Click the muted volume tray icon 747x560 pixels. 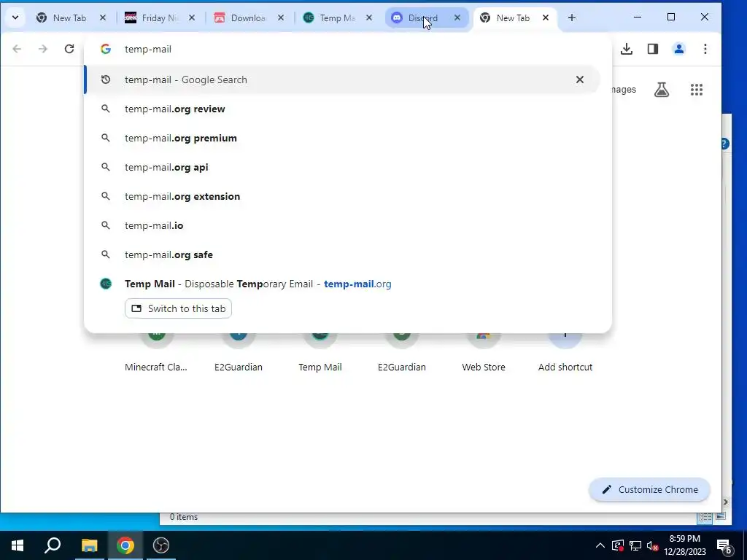tap(652, 545)
